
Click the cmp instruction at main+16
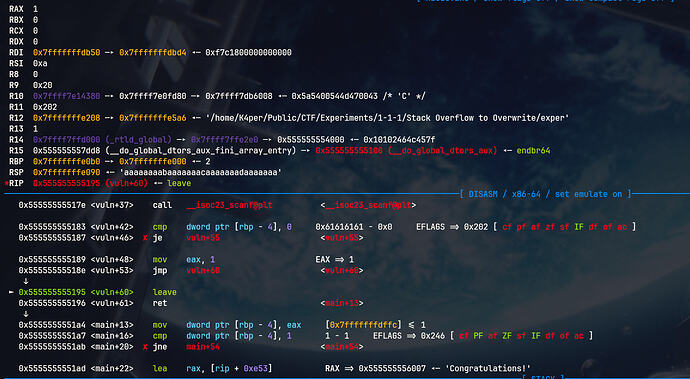160,336
